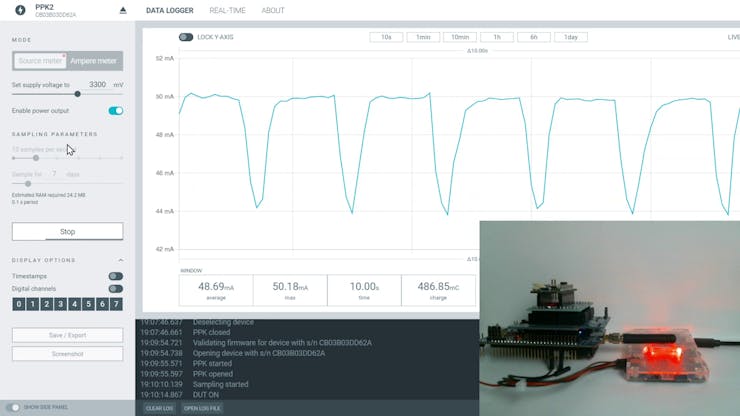Collapse the Display Options section

point(121,260)
